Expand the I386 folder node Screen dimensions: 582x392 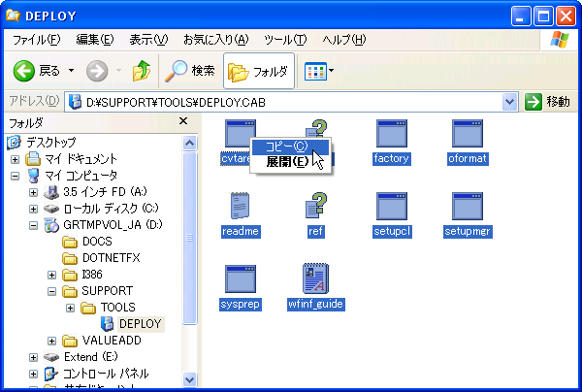point(52,275)
